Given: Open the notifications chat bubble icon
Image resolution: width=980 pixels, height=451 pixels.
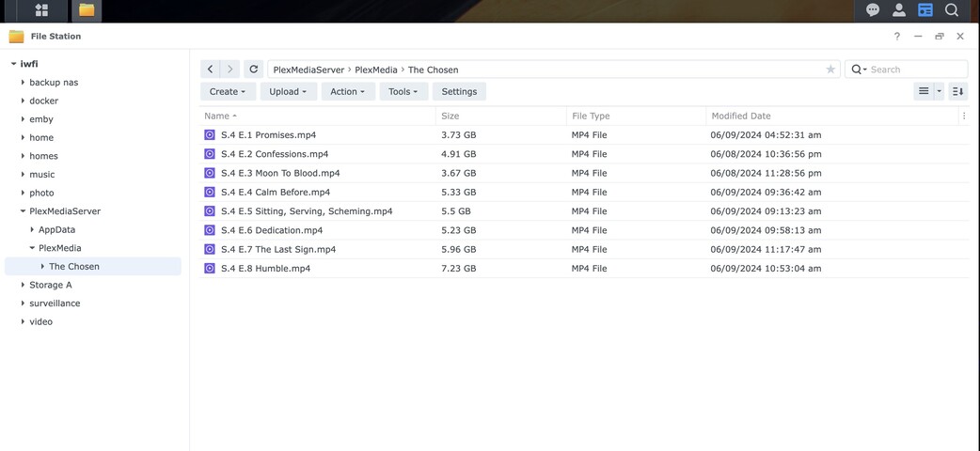Looking at the screenshot, I should [873, 10].
